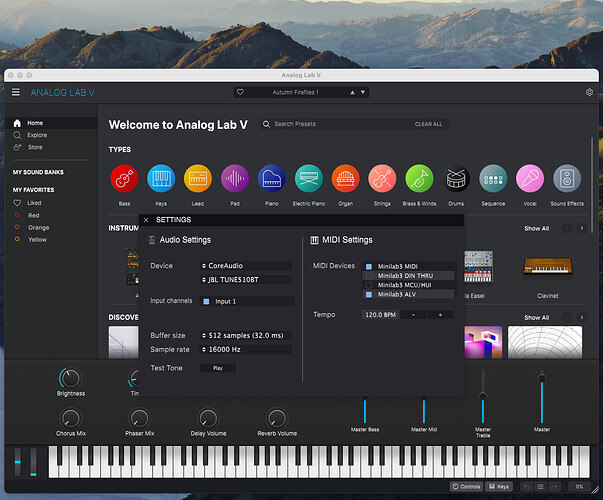Enable Minilab3 DIN THRU MIDI device
Image resolution: width=603 pixels, height=500 pixels.
[369, 276]
